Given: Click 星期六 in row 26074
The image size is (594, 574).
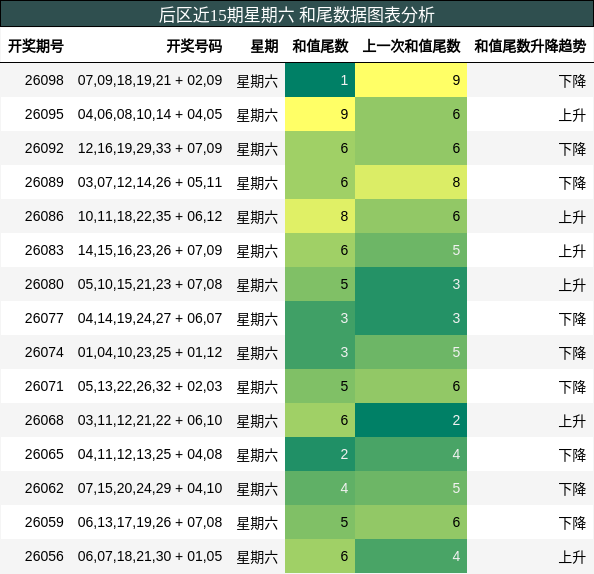Looking at the screenshot, I should coord(257,353).
